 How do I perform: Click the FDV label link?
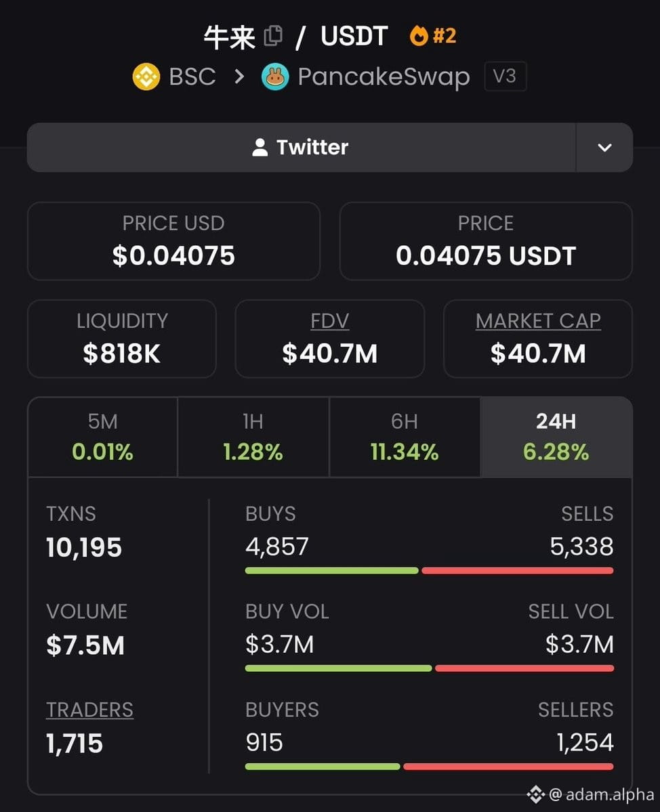[329, 321]
